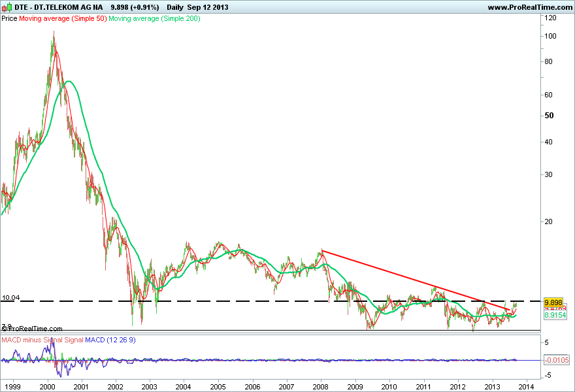This screenshot has width=575, height=392.
Task: Click the 2010 year label on the time axis
Action: point(389,387)
